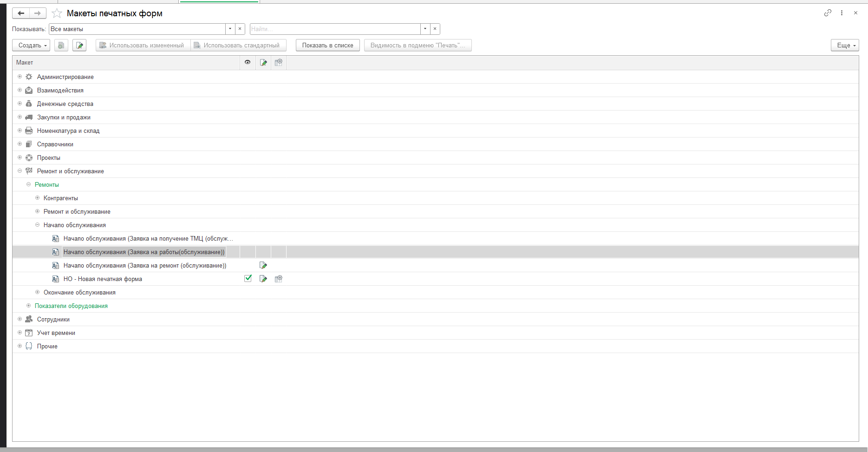Viewport: 868px width, 452px height.
Task: Select the Учет времени tree item
Action: tap(56, 333)
